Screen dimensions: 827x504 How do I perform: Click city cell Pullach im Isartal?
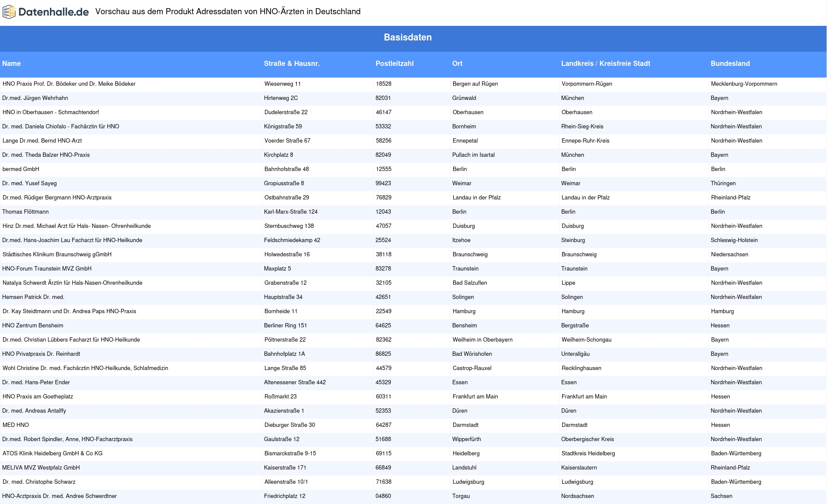[473, 155]
